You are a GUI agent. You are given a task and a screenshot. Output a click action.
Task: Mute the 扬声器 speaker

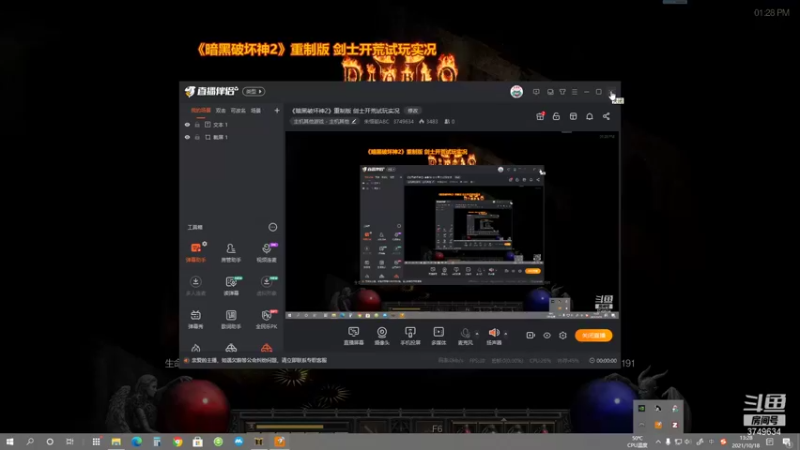494,336
